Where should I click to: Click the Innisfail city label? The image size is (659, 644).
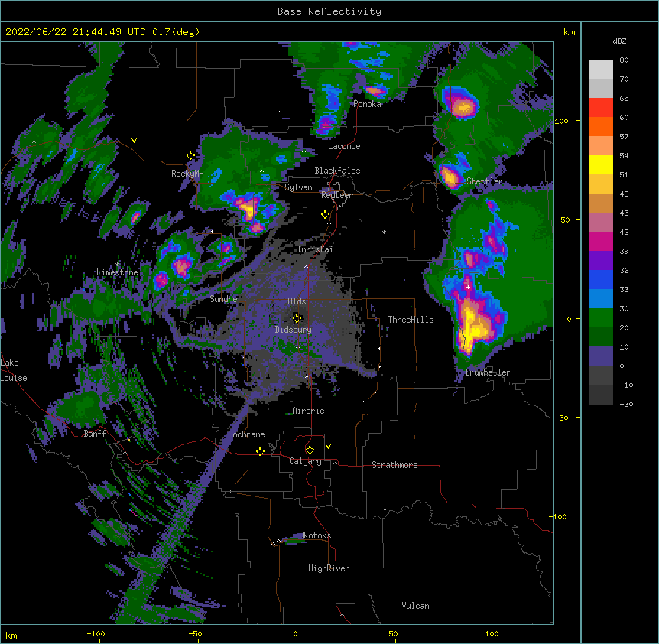(x=317, y=249)
